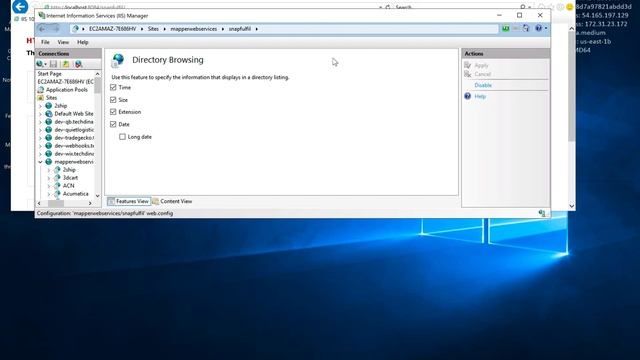Viewport: 640px width, 360px height.
Task: Click the Directory Browsing feature icon
Action: (x=118, y=60)
